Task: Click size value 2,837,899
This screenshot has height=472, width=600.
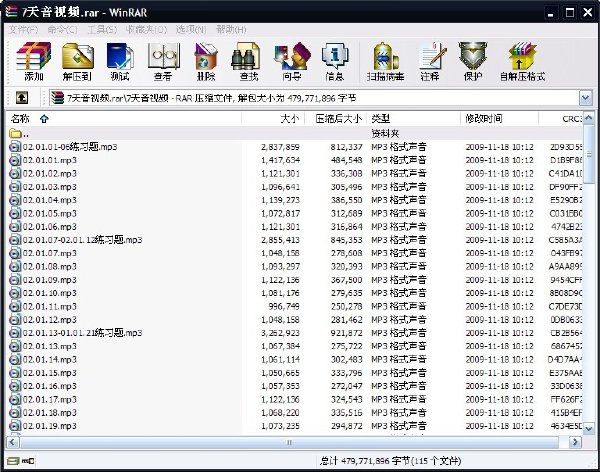Action: point(280,147)
